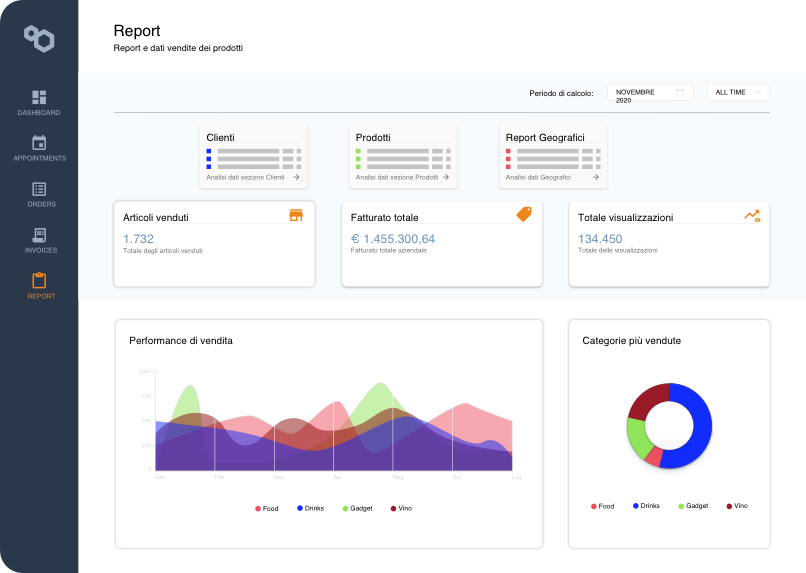806x573 pixels.
Task: Click the arrow next to Analisi Clienti
Action: (x=296, y=177)
